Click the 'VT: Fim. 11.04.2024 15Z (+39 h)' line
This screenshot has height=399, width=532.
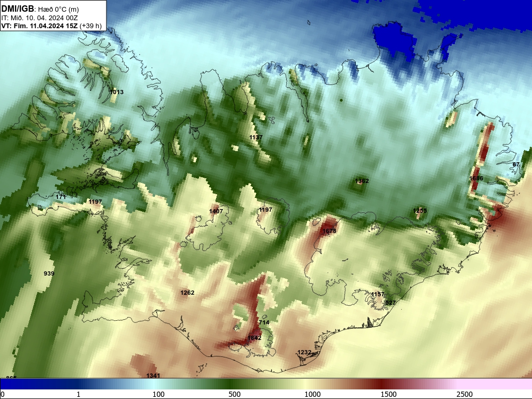51,26
